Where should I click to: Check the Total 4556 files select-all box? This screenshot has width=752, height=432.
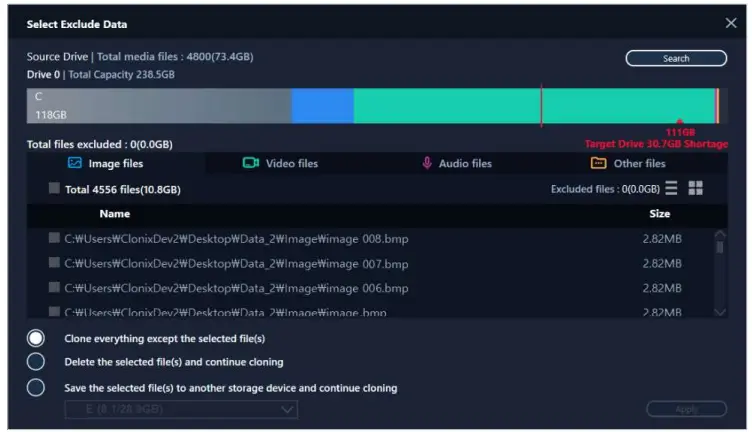(x=54, y=188)
